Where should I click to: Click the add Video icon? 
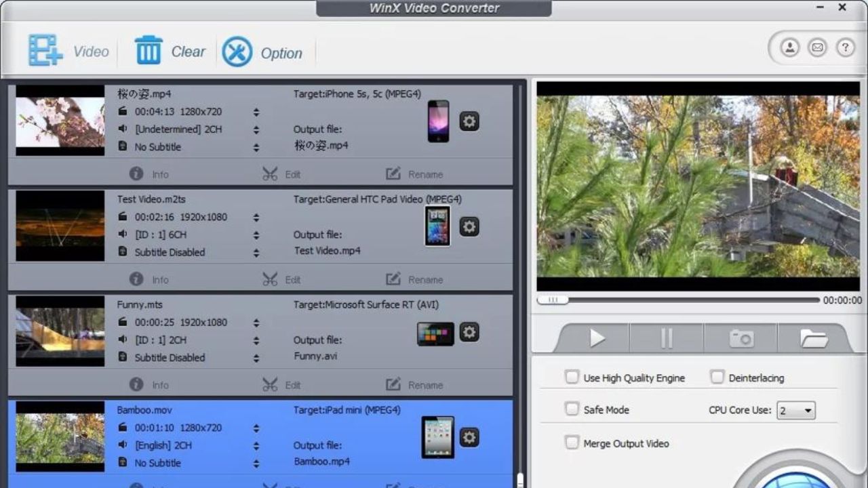(x=45, y=52)
